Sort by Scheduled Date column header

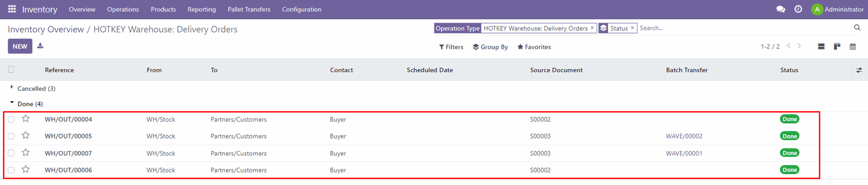[x=429, y=70]
